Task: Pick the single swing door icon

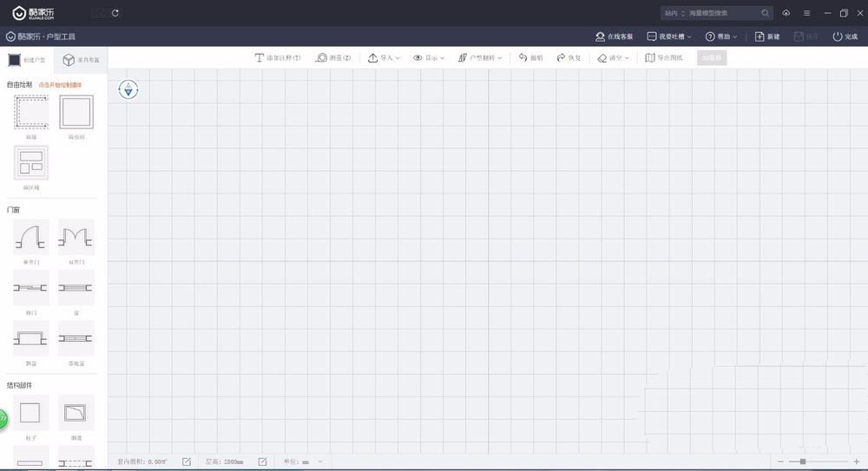Action: click(30, 236)
